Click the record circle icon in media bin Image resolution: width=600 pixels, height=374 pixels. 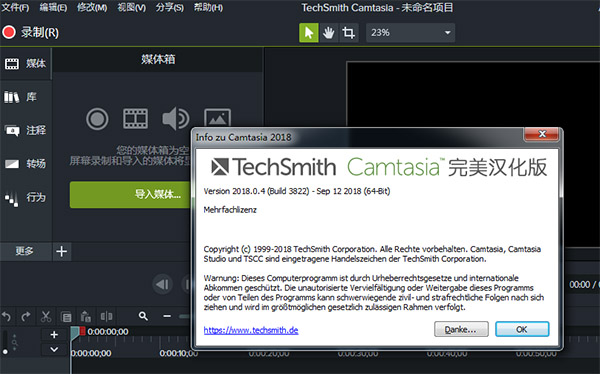tap(97, 119)
